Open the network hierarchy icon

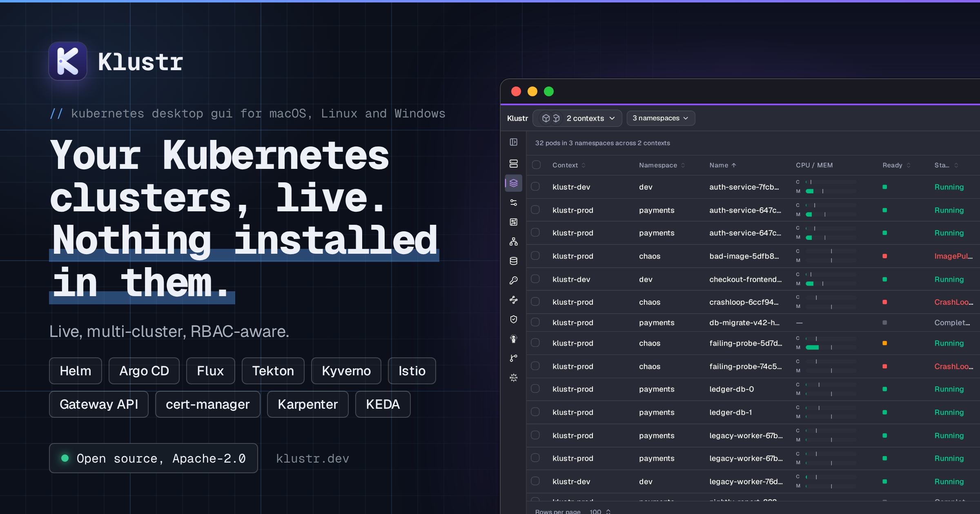(x=514, y=241)
